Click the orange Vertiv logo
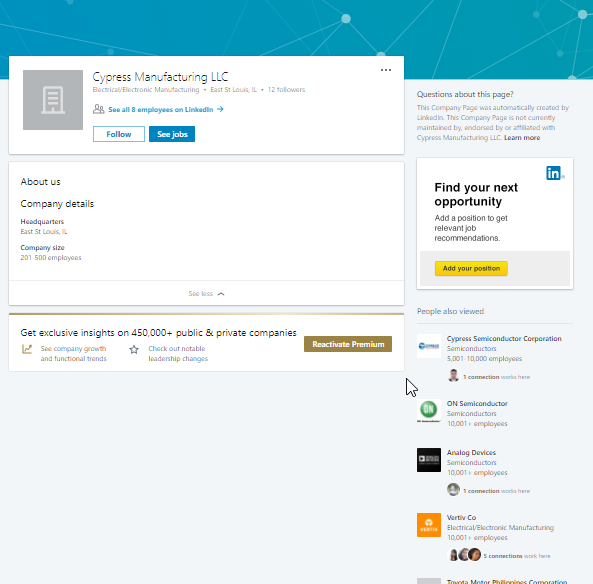 (429, 525)
